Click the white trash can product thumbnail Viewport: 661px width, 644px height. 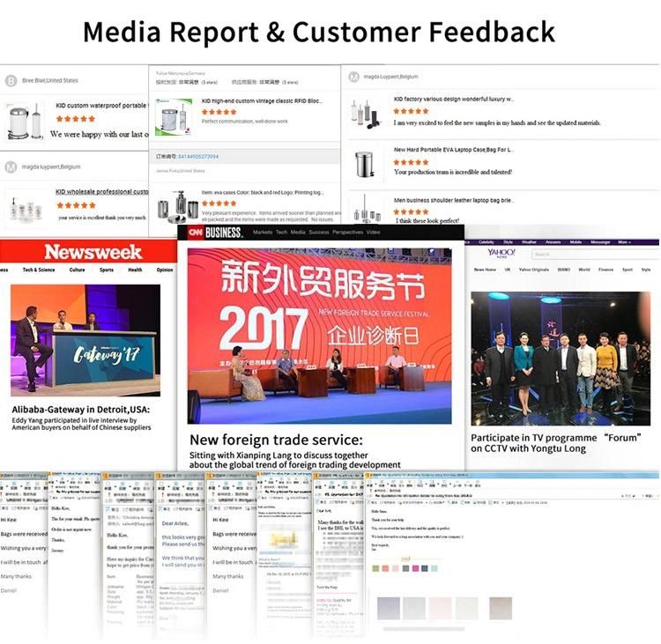pos(25,122)
